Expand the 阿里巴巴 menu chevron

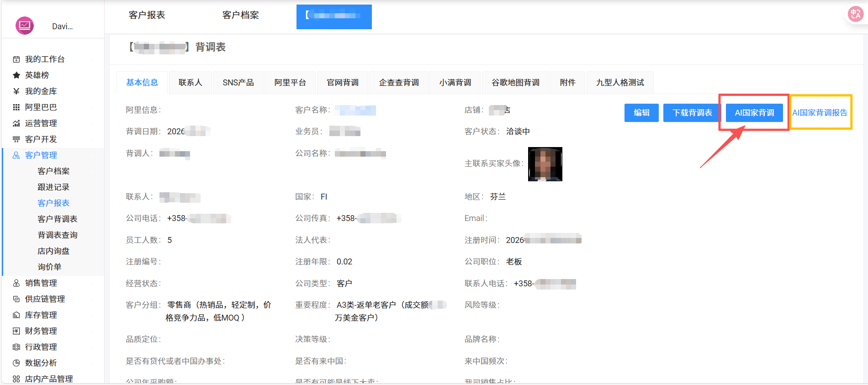[92, 107]
